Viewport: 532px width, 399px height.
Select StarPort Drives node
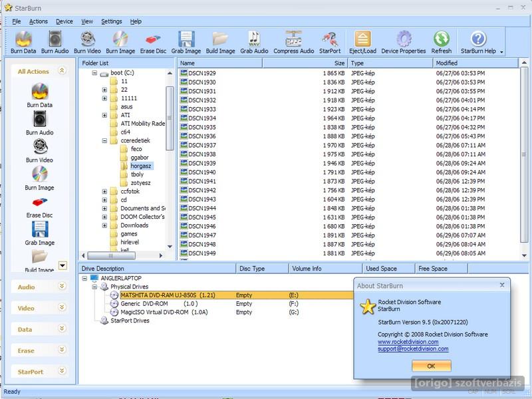pos(130,321)
